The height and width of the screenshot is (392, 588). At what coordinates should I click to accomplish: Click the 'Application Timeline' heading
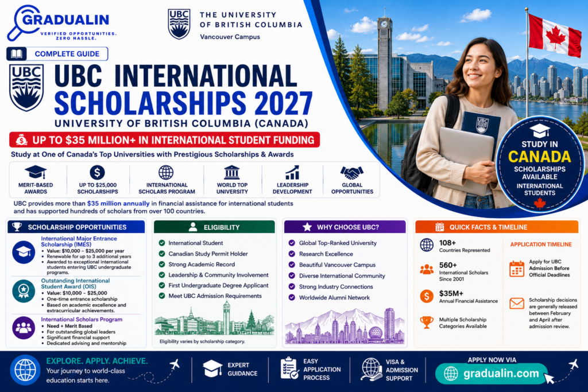tap(541, 244)
